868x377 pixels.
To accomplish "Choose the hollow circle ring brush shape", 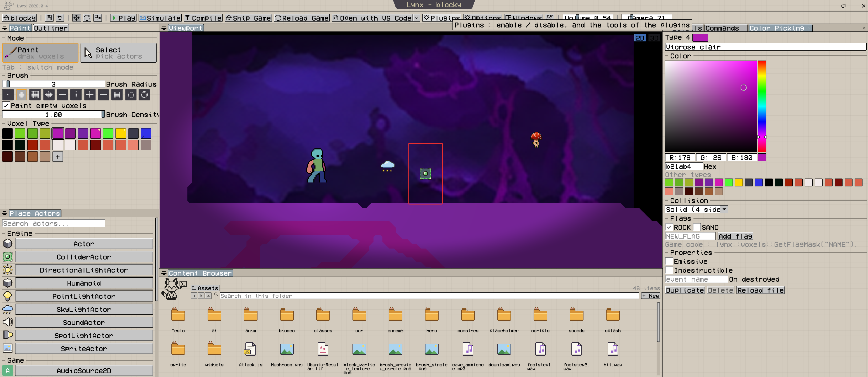I will click(145, 95).
